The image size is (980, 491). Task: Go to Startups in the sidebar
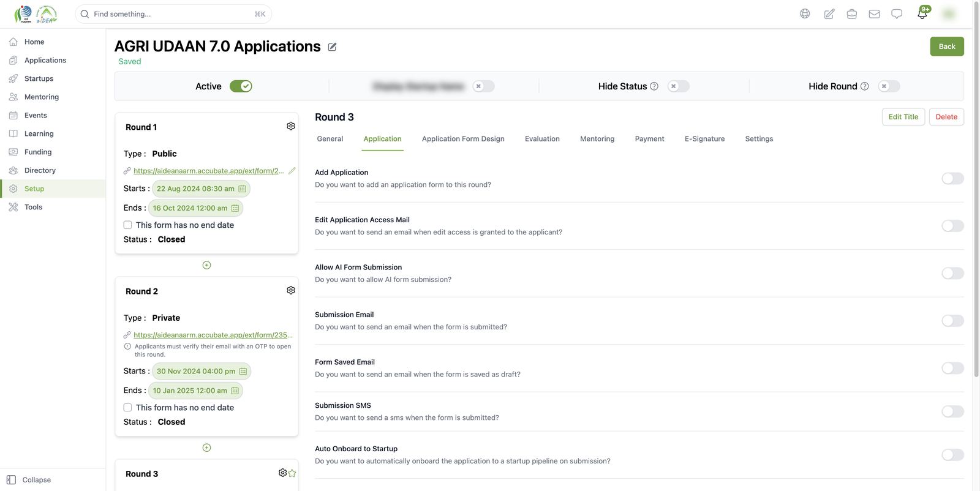point(39,78)
